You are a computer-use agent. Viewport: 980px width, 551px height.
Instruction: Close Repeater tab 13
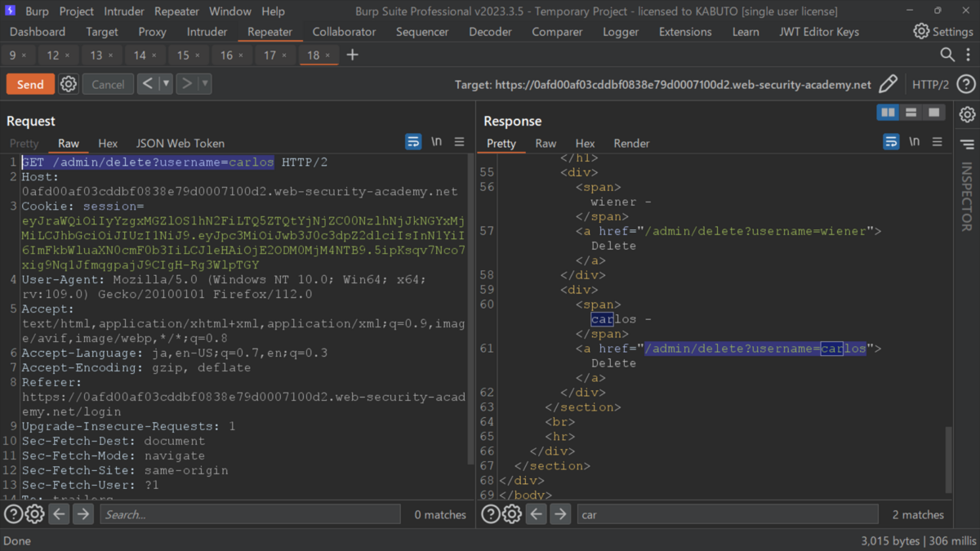pos(110,56)
